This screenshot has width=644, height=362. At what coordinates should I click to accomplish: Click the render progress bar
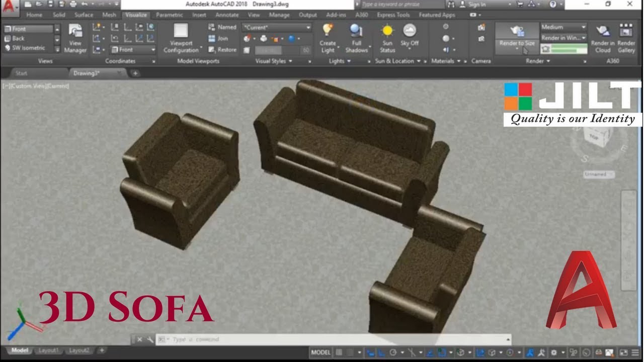(569, 49)
